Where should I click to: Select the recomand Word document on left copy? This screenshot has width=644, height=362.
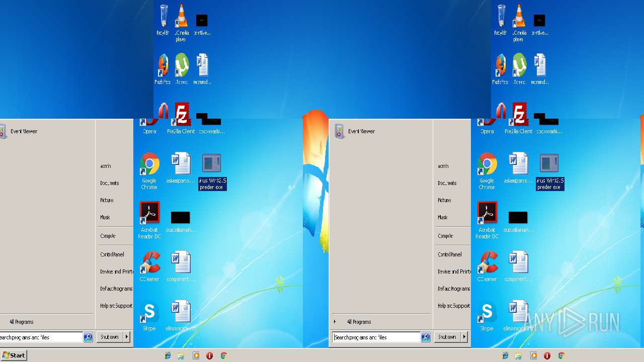[x=202, y=69]
